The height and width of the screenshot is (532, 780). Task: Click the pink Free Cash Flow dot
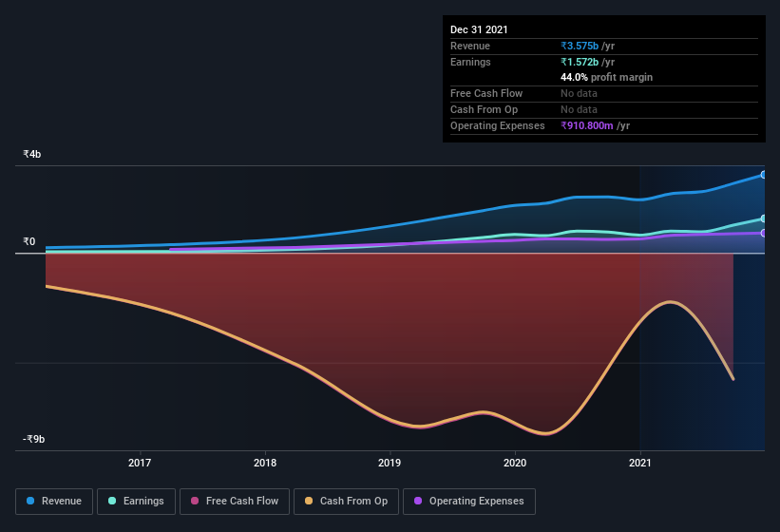[x=195, y=501]
